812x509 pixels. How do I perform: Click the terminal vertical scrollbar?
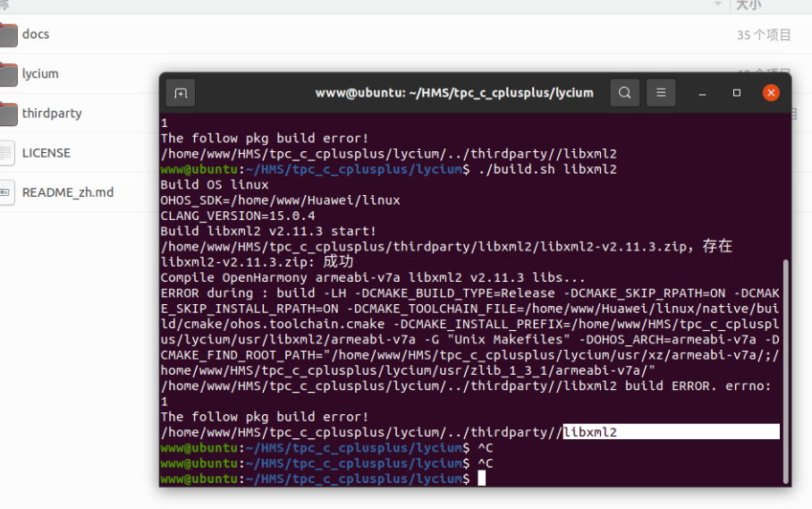[785, 371]
